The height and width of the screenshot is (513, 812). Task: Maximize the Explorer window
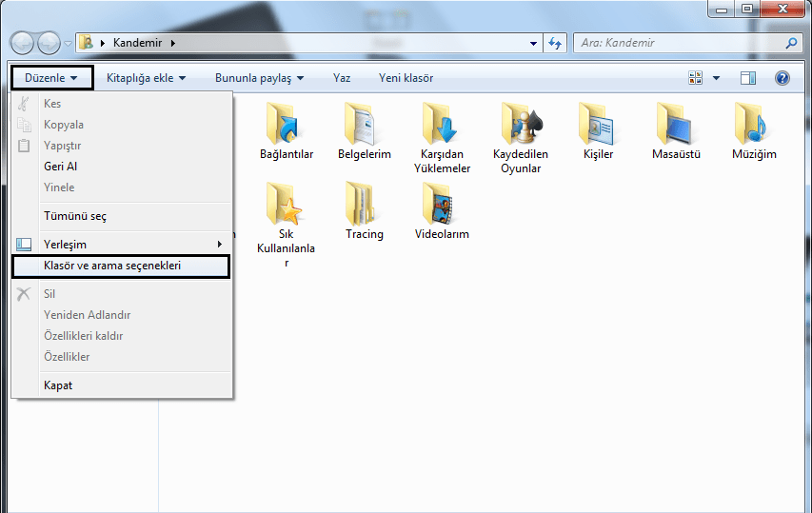[x=746, y=9]
